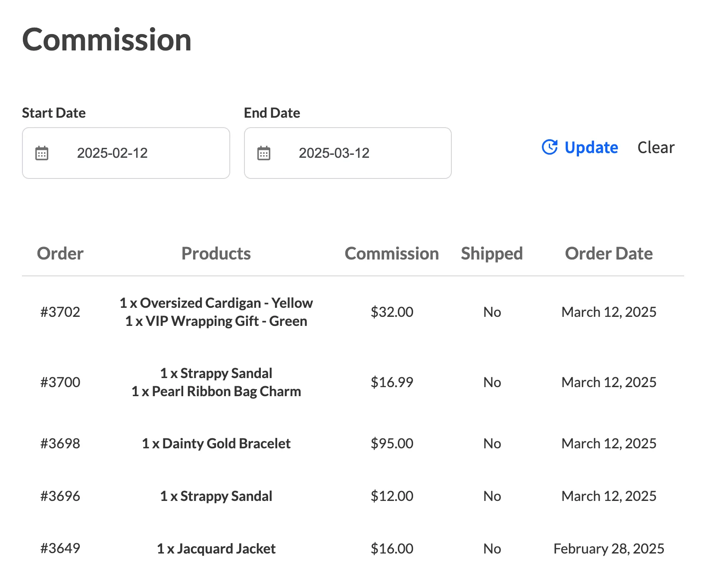Click the Products column header

[216, 253]
